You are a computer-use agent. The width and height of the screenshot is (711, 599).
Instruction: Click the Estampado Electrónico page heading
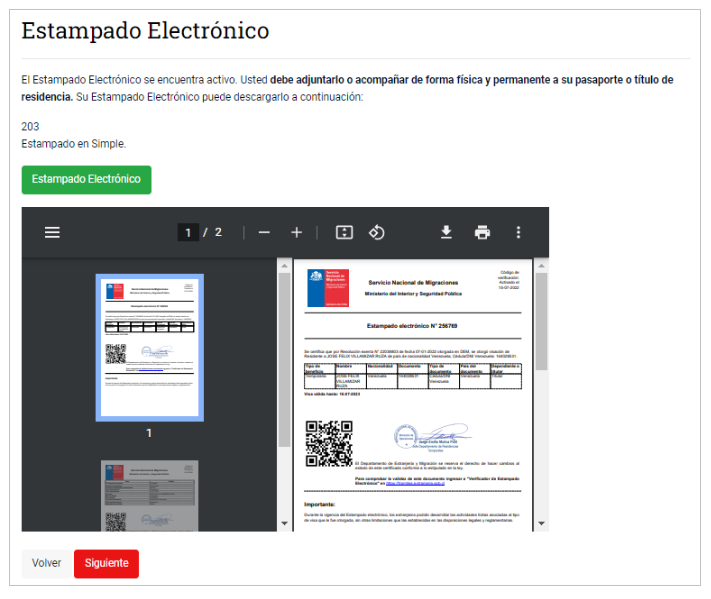tap(145, 31)
